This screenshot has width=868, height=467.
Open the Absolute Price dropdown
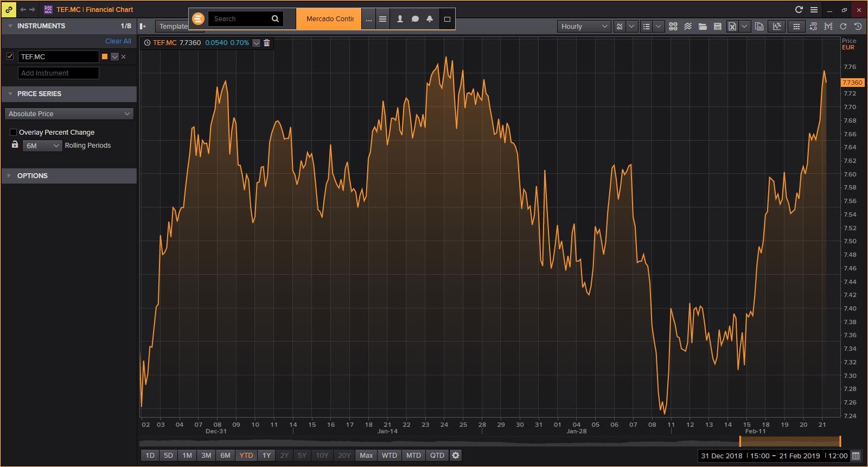coord(69,113)
